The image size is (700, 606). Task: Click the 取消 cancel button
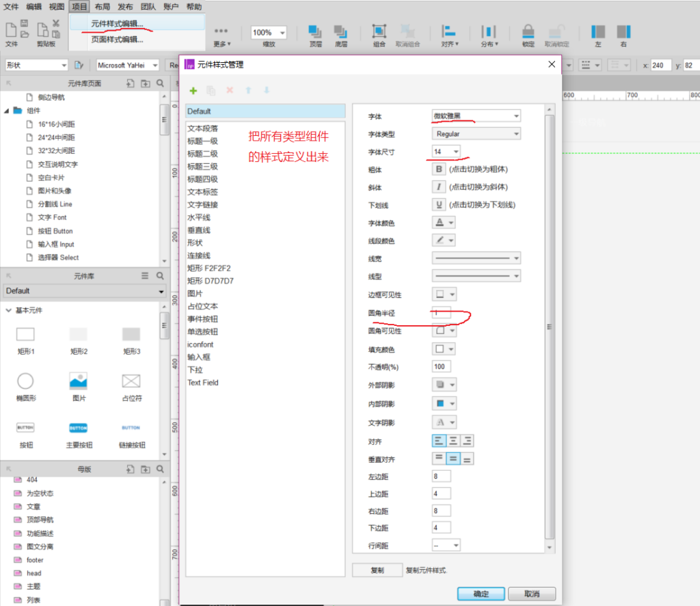click(532, 594)
